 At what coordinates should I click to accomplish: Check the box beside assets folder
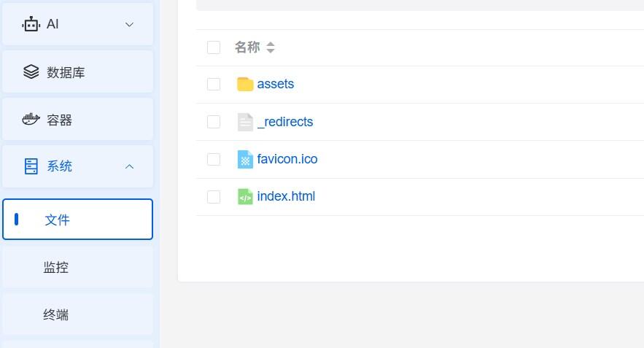click(214, 84)
